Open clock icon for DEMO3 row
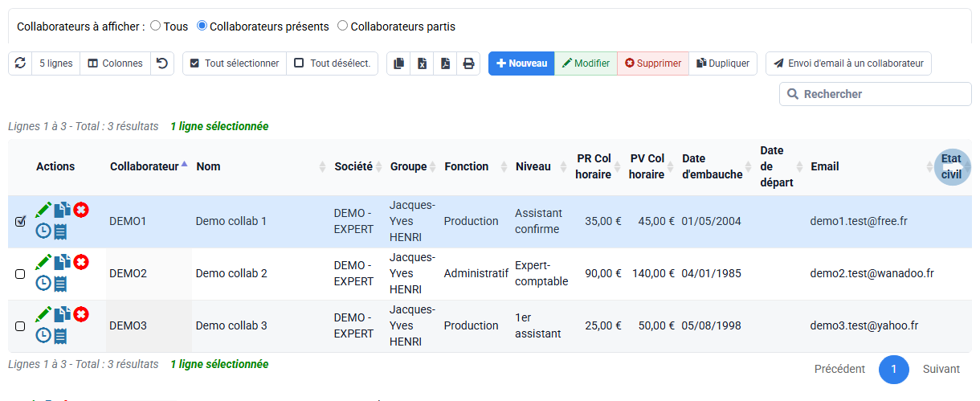This screenshot has width=980, height=401. pyautogui.click(x=43, y=335)
